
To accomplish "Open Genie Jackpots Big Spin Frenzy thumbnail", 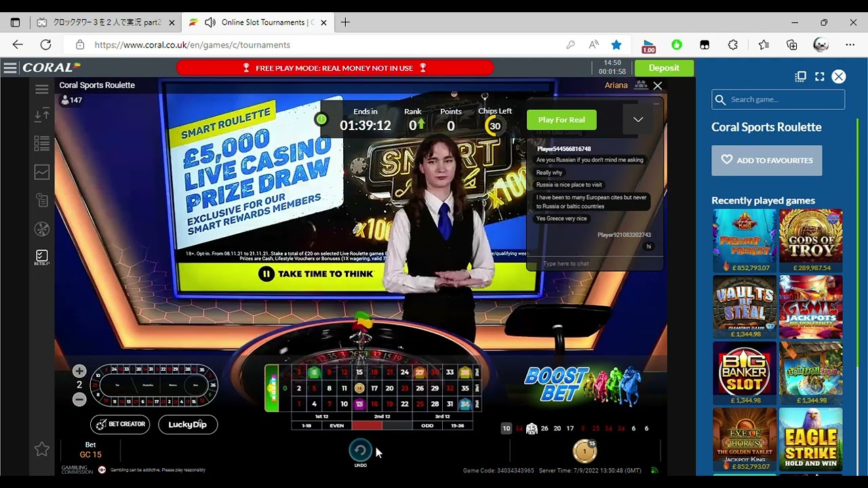I will 811,307.
